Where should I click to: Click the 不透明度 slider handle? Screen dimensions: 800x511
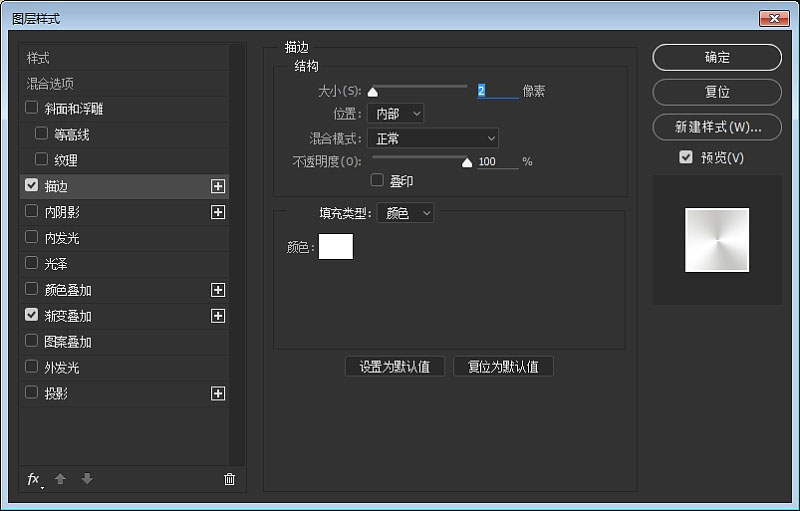(467, 163)
